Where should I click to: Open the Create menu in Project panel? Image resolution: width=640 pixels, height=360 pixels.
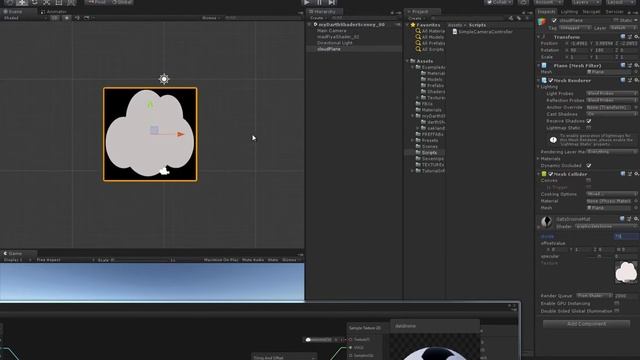[x=416, y=18]
